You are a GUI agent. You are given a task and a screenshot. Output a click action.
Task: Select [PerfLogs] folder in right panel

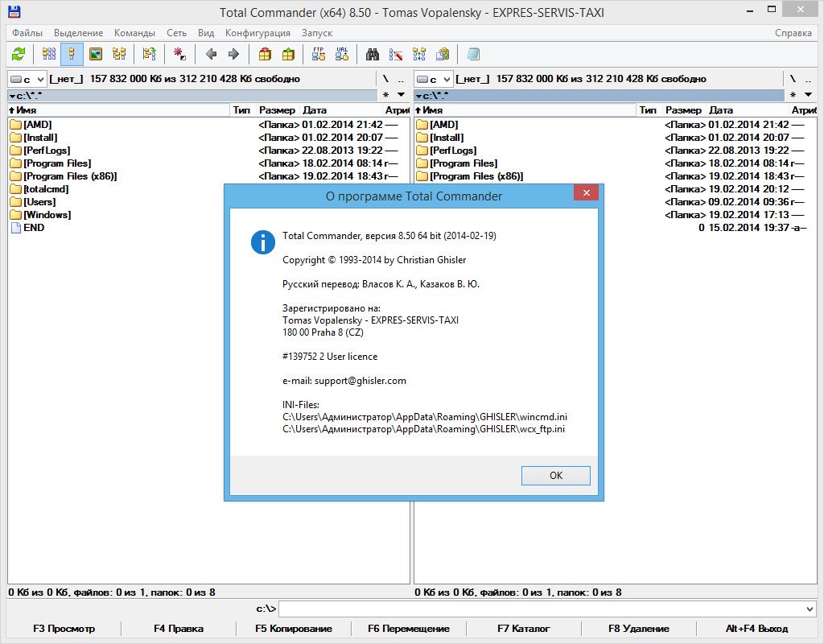coord(453,151)
